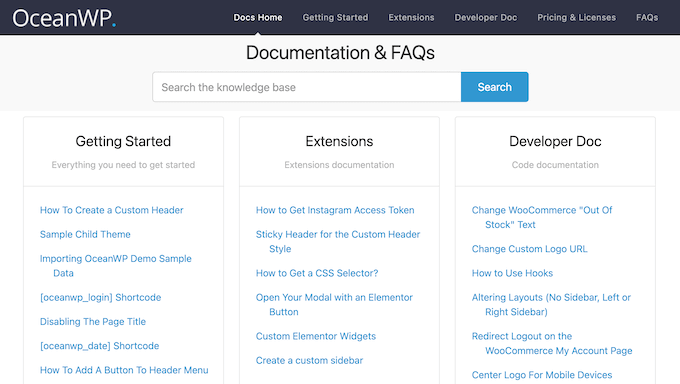Go to FAQs in the navigation bar
The image size is (680, 384).
[647, 17]
